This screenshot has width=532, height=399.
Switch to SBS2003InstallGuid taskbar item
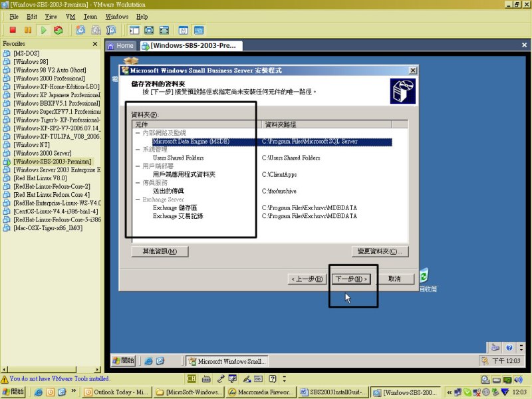[x=334, y=392]
